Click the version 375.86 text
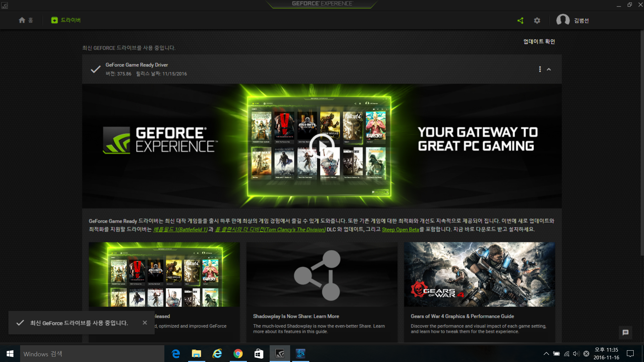This screenshot has width=644, height=362. (x=118, y=74)
